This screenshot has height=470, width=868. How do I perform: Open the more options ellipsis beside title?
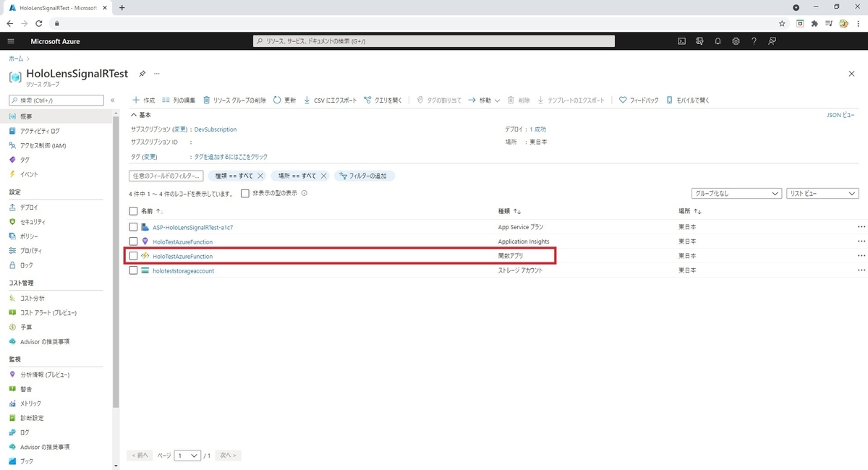[156, 74]
